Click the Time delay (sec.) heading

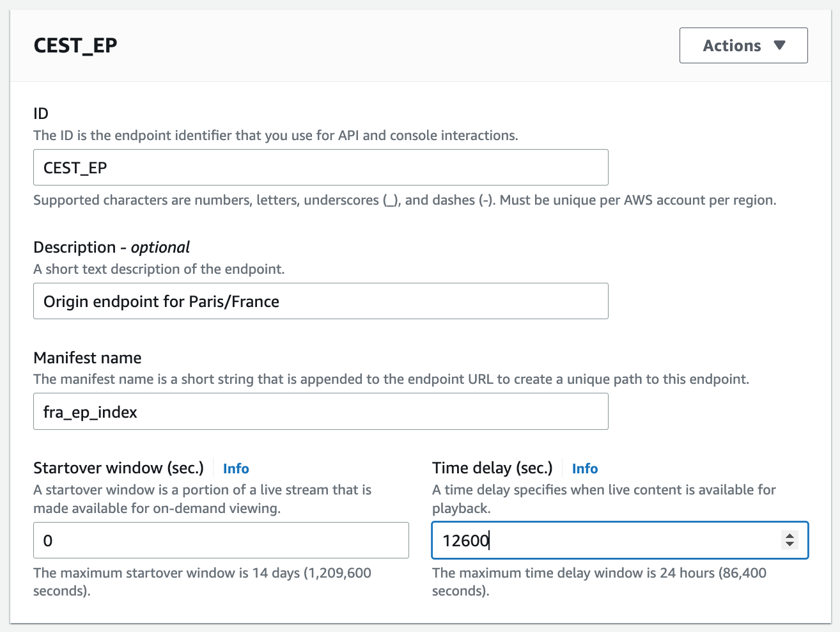coord(492,468)
